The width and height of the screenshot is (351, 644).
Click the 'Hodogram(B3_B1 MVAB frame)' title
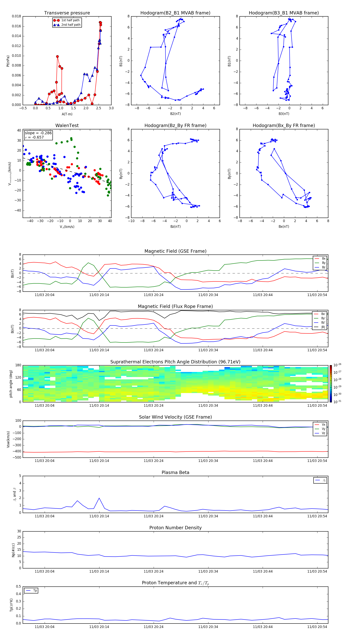(284, 13)
